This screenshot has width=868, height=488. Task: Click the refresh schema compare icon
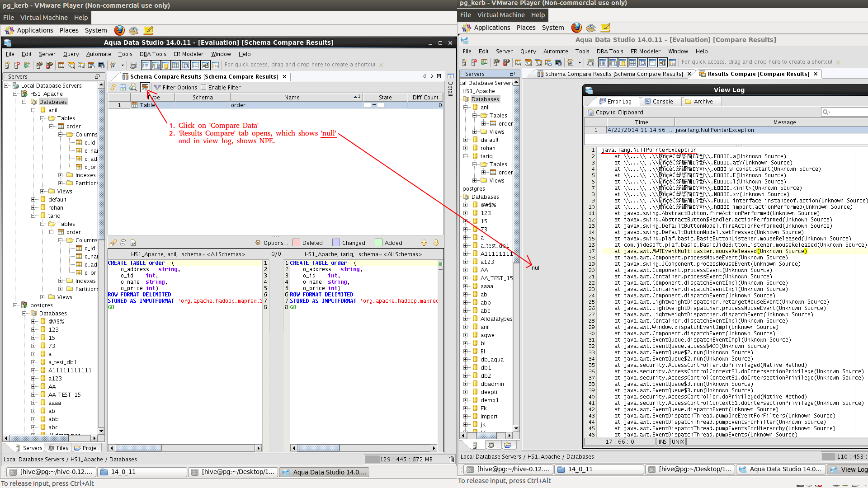click(x=113, y=87)
